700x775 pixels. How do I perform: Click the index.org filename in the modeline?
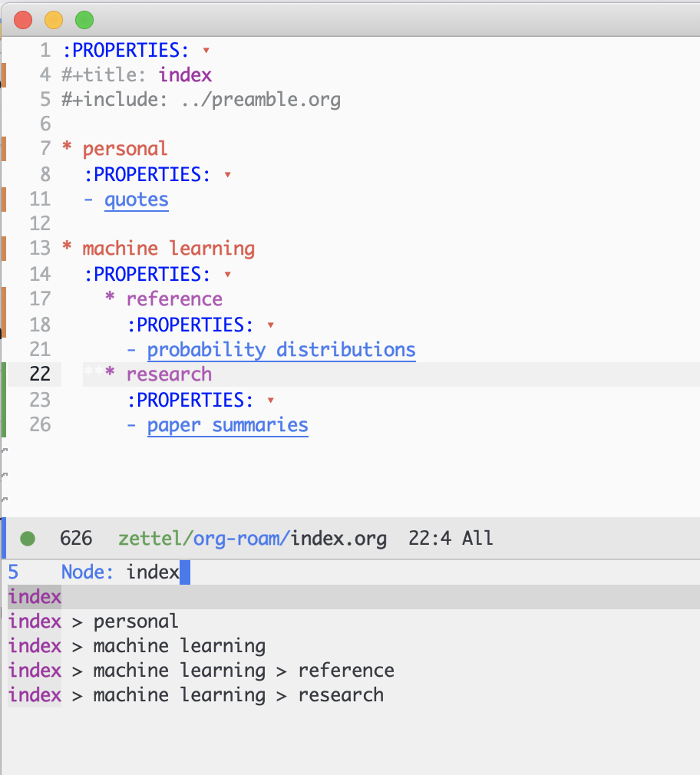pyautogui.click(x=338, y=539)
